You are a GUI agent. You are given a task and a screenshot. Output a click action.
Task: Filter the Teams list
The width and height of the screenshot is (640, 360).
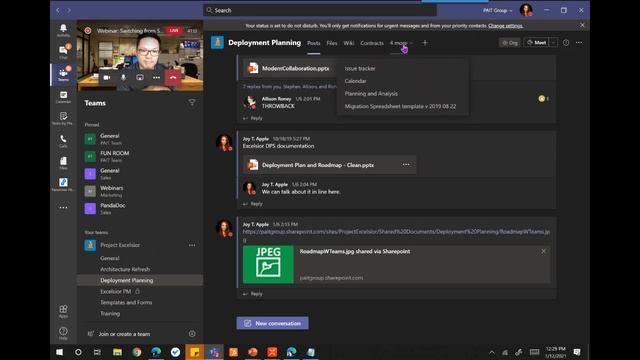[192, 103]
